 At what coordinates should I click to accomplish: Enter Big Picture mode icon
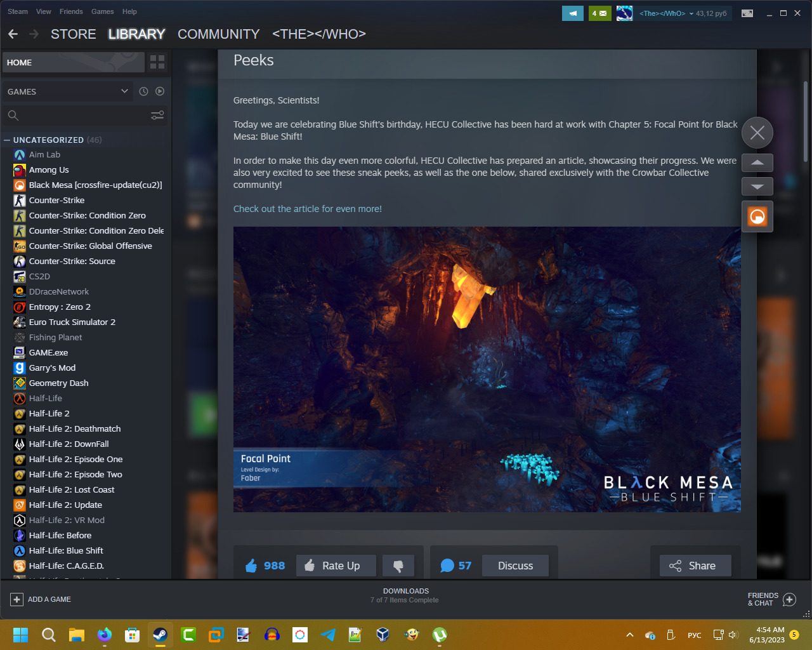pos(747,13)
